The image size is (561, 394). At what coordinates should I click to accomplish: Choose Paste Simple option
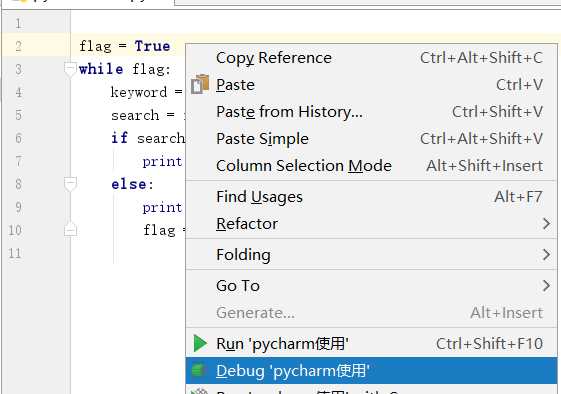[371, 138]
